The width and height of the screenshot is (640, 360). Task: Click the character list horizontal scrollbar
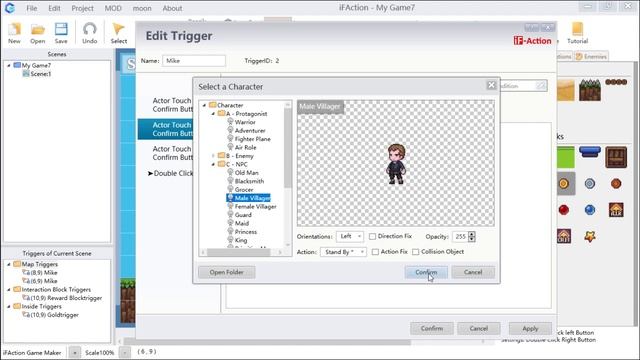[238, 253]
